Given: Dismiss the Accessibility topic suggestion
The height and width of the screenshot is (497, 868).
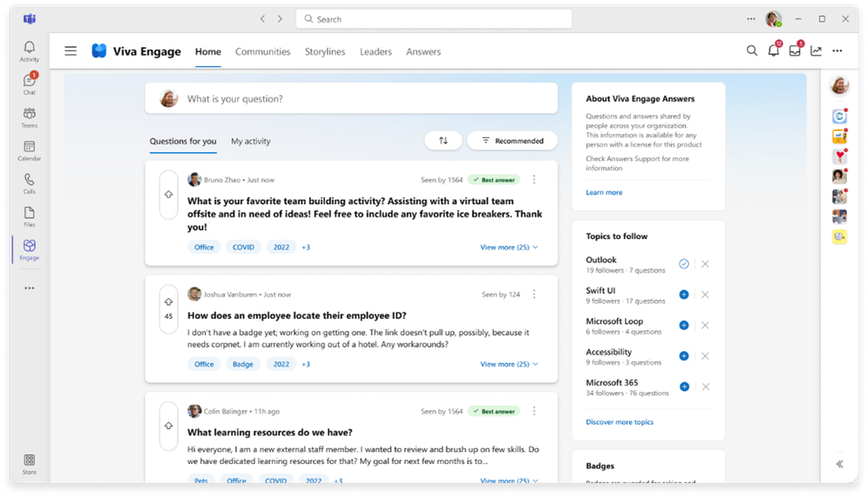Looking at the screenshot, I should coord(706,356).
